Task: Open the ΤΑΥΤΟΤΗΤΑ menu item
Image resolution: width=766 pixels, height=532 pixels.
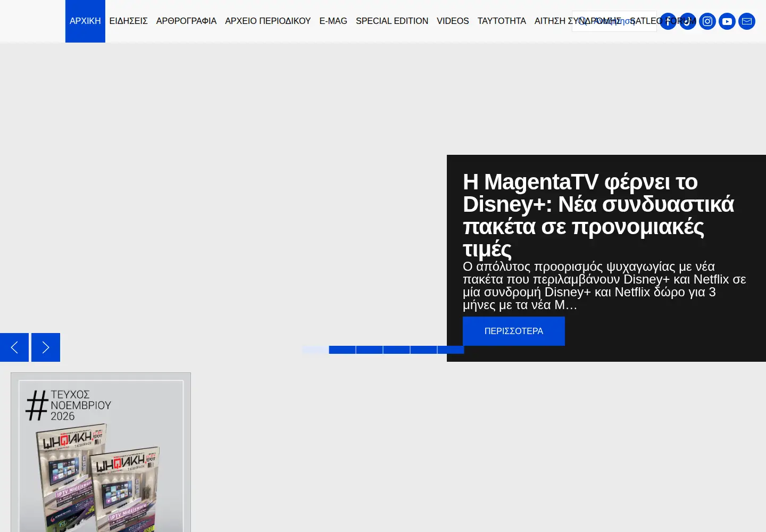Action: click(x=502, y=21)
